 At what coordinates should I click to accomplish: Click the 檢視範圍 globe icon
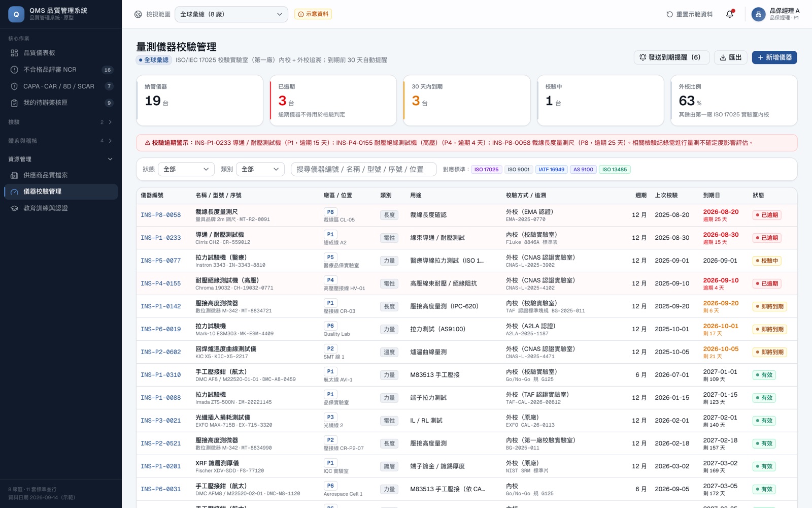[x=138, y=14]
